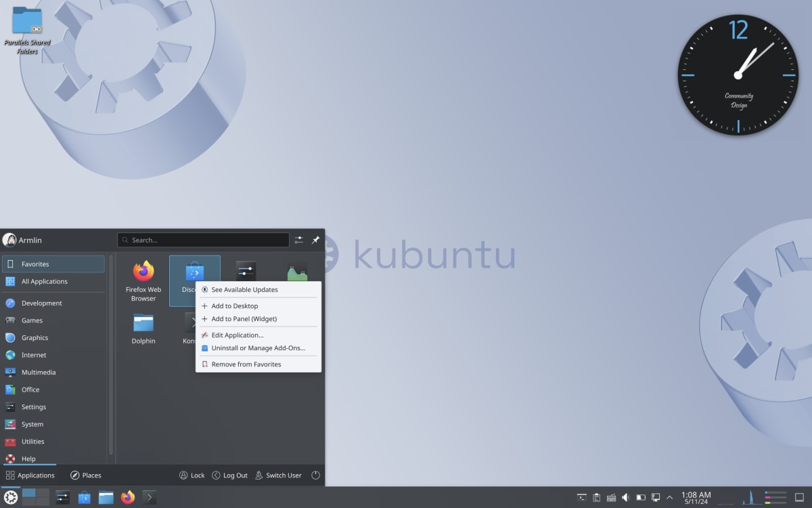The image size is (812, 508).
Task: Open System Settings from the taskbar
Action: click(x=62, y=498)
